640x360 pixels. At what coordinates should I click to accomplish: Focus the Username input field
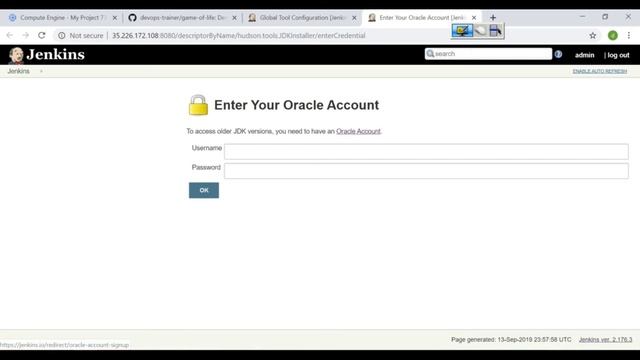coord(426,151)
